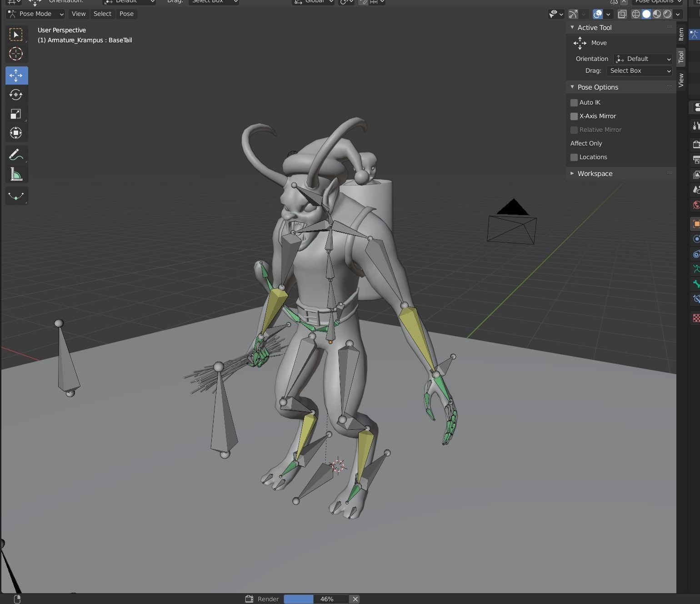Click the 'Armature_Krampus : BaseTail' label
The image size is (700, 604).
(x=90, y=40)
